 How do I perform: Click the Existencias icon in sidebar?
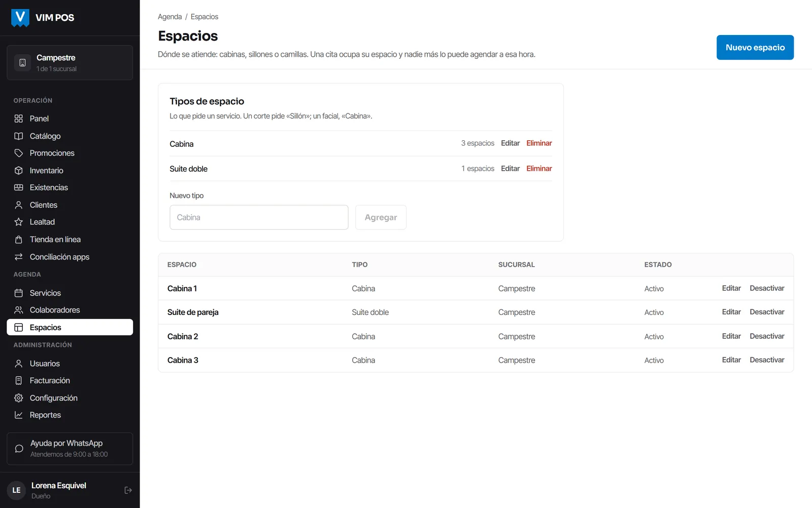click(x=19, y=187)
